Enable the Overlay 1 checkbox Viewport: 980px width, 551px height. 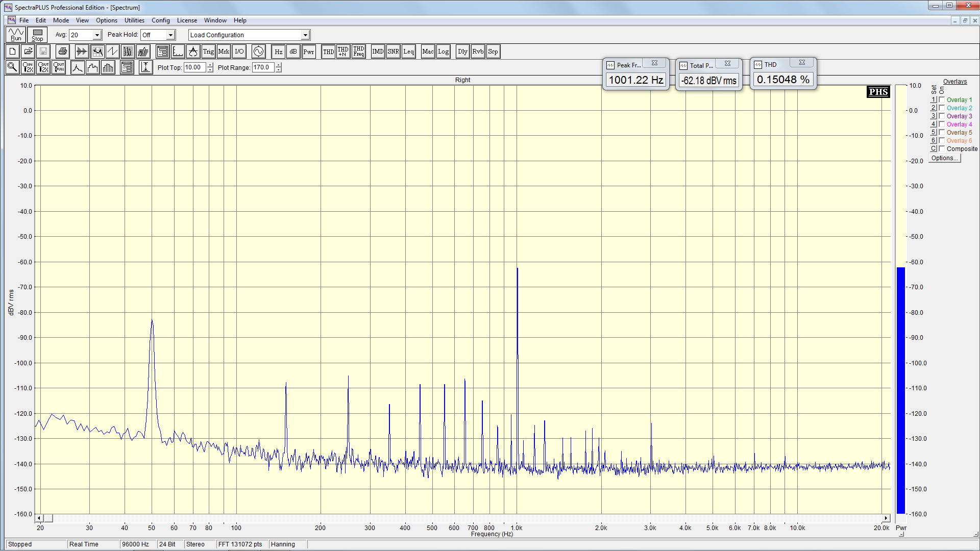tap(942, 99)
